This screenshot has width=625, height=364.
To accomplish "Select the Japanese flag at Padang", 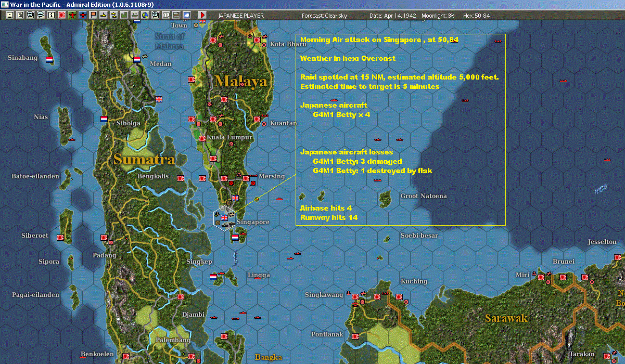I will (x=104, y=238).
